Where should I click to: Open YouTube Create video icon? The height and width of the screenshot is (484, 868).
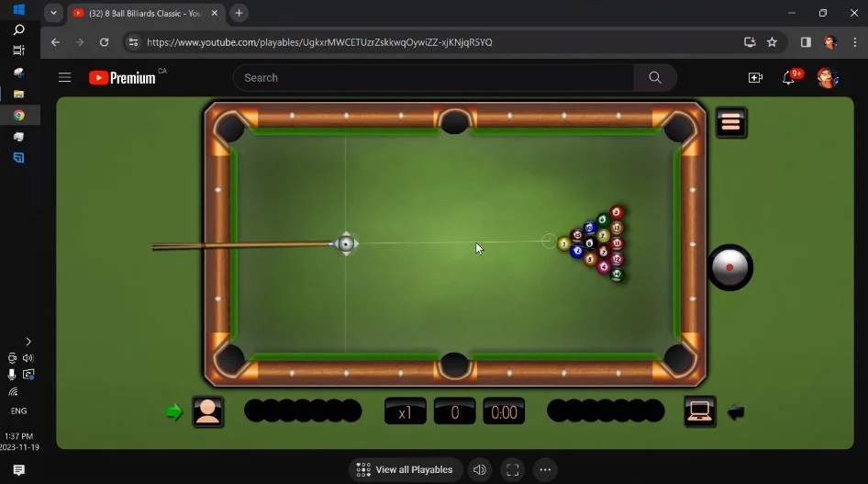pyautogui.click(x=755, y=78)
